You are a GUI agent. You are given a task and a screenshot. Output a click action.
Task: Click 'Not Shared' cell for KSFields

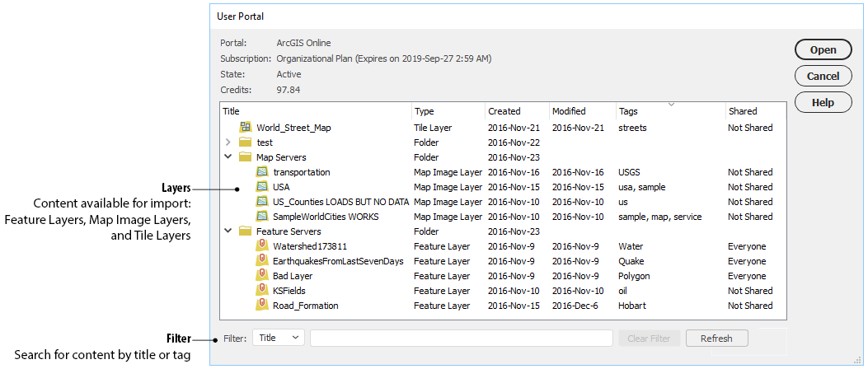click(x=750, y=291)
